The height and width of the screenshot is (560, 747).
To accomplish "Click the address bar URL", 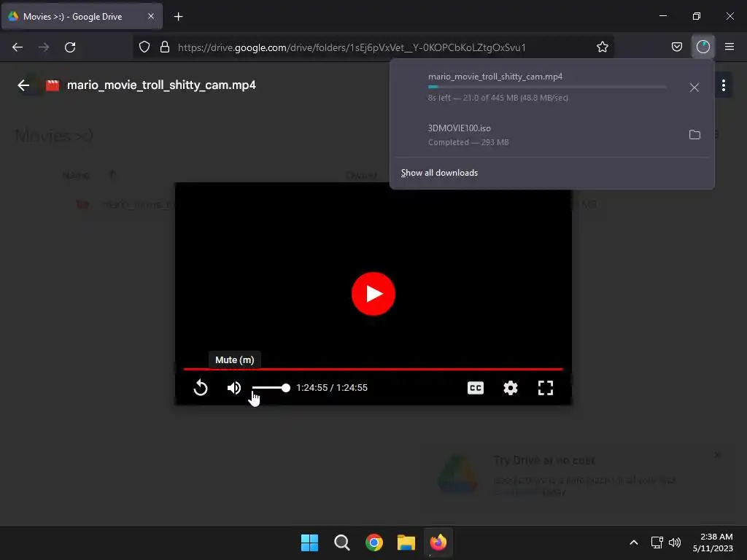I will [x=352, y=47].
